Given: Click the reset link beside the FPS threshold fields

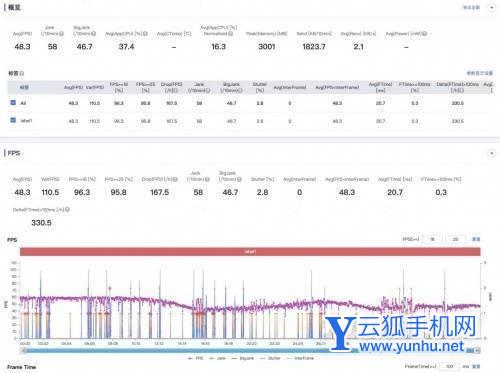Looking at the screenshot, I should pyautogui.click(x=476, y=239).
